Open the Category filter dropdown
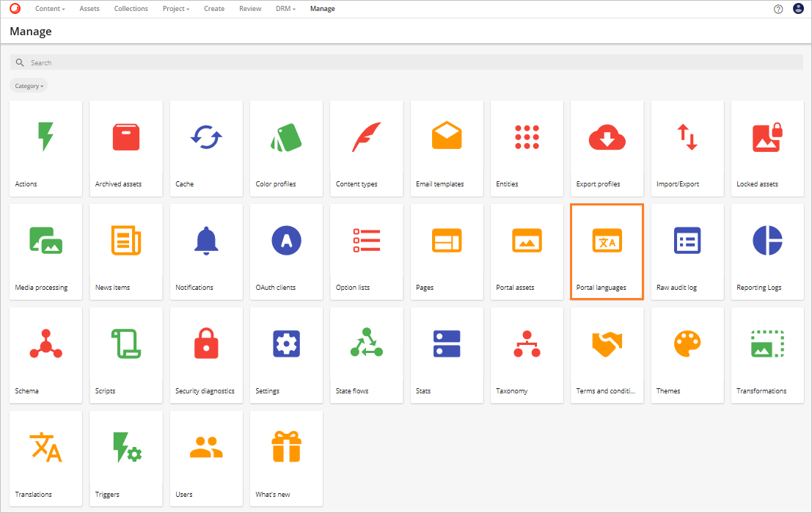The height and width of the screenshot is (513, 812). pos(28,85)
